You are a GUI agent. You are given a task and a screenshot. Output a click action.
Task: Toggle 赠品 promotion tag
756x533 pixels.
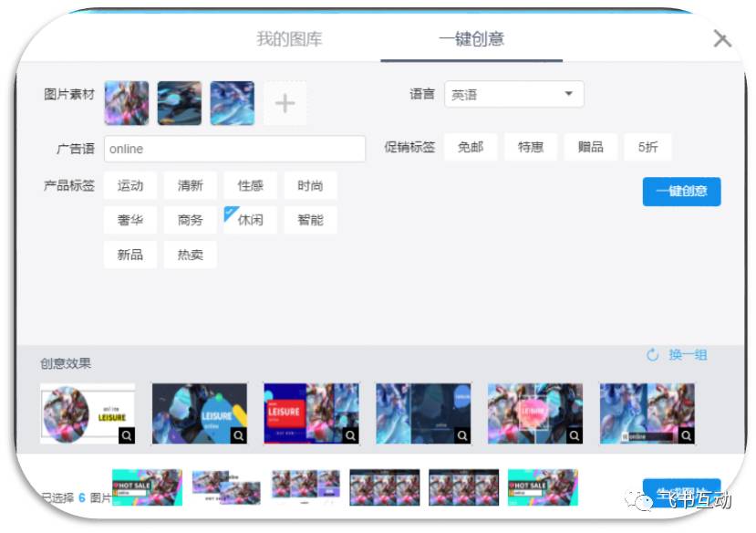591,147
